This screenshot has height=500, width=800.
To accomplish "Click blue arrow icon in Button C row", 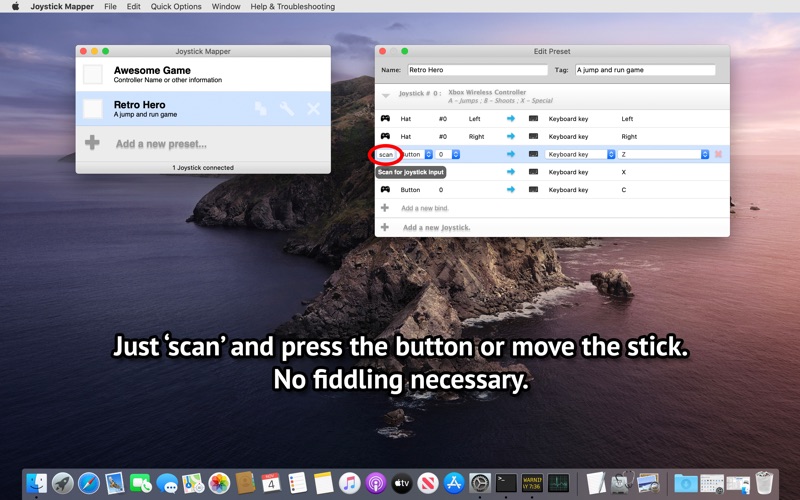I will (x=511, y=189).
